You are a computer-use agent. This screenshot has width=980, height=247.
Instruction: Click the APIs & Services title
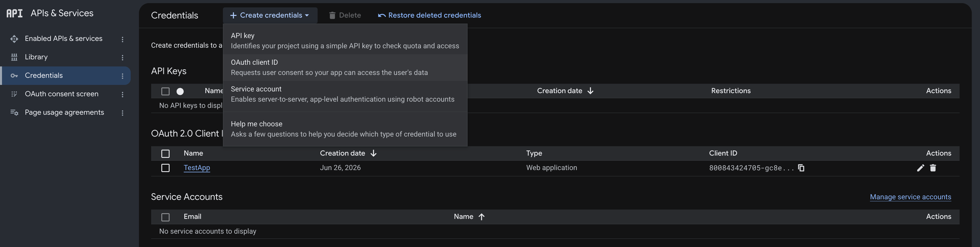(62, 13)
